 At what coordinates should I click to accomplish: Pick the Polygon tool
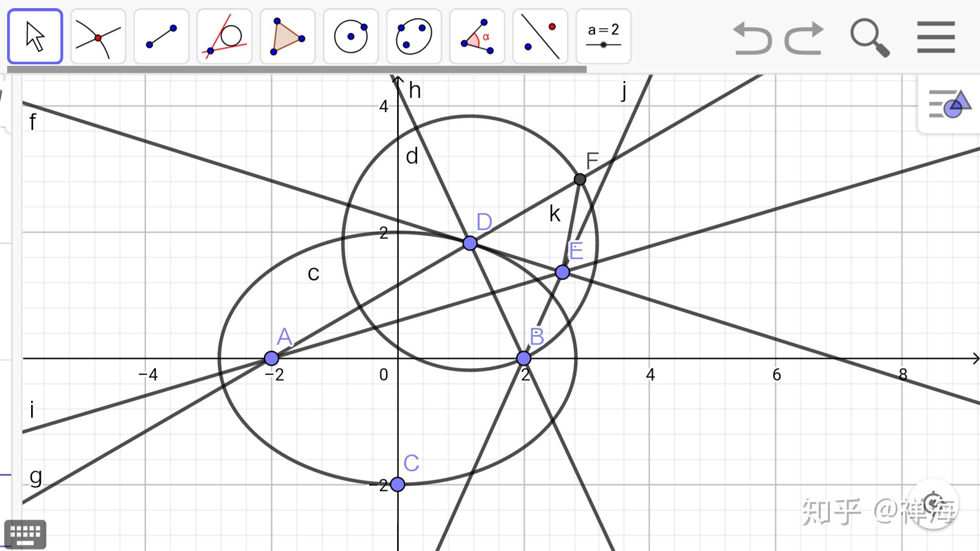click(287, 36)
